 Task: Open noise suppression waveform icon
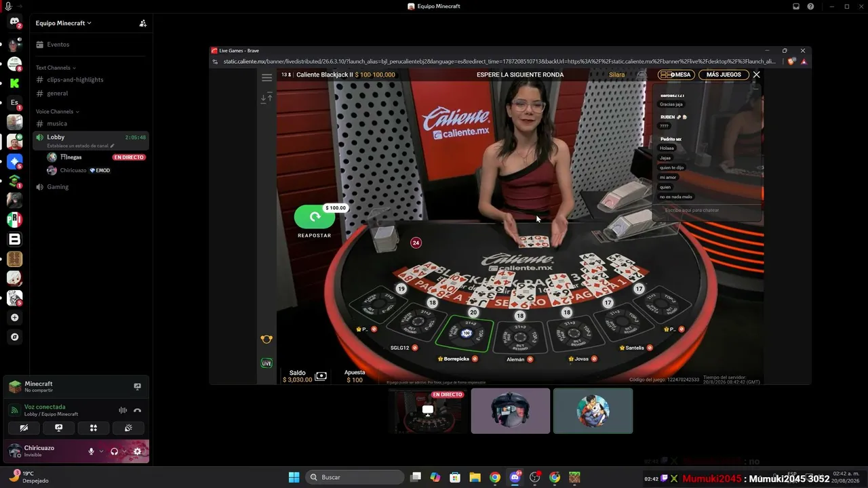click(x=123, y=410)
